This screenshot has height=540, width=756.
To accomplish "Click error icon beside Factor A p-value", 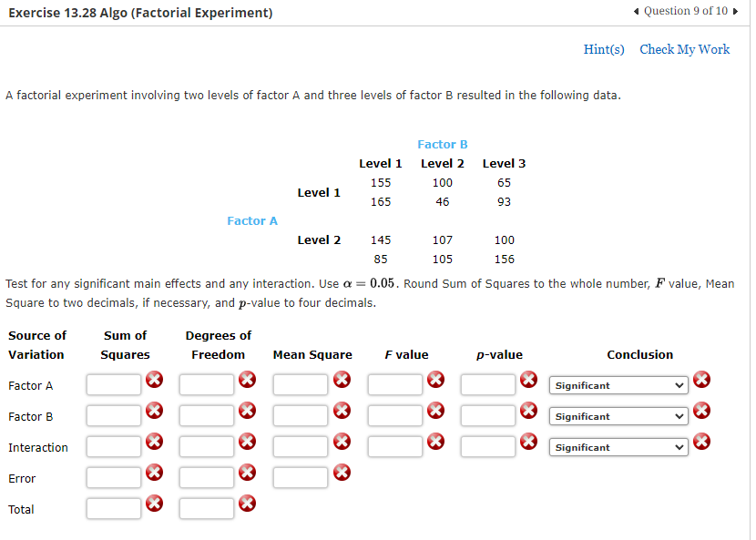I will 529,380.
